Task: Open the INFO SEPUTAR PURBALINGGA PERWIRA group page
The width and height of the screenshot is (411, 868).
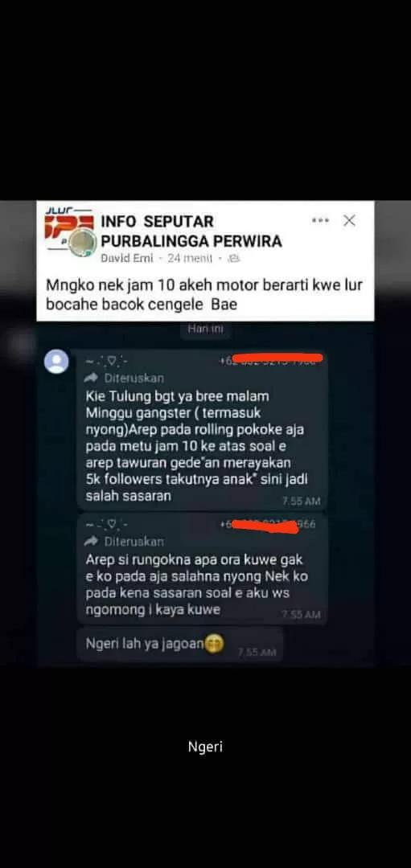Action: 191,231
